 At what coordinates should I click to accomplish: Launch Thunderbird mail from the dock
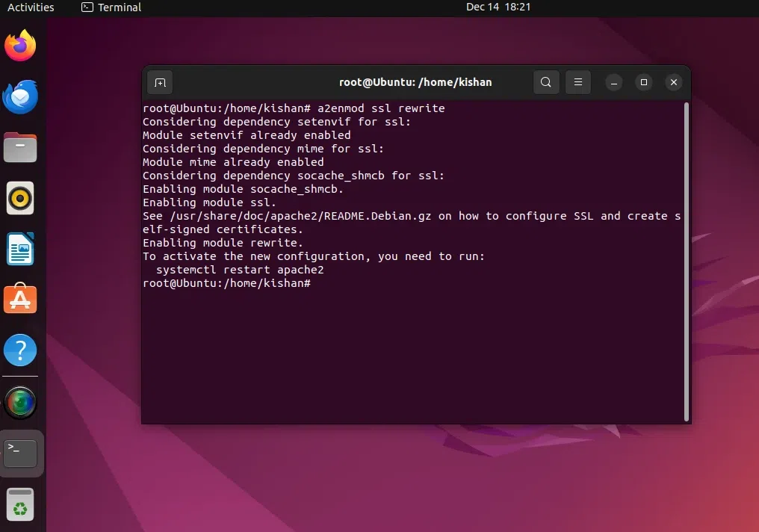click(x=20, y=97)
